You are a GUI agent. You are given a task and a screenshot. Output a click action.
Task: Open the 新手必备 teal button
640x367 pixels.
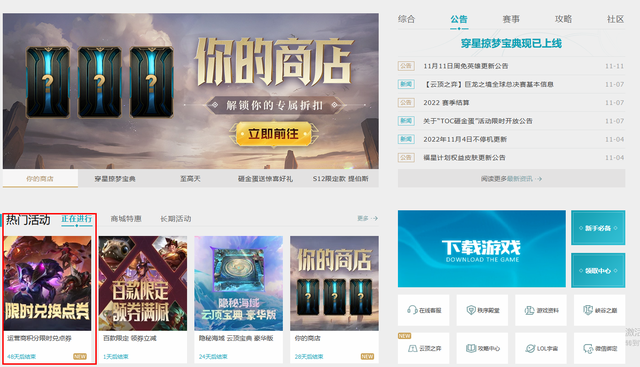point(598,228)
